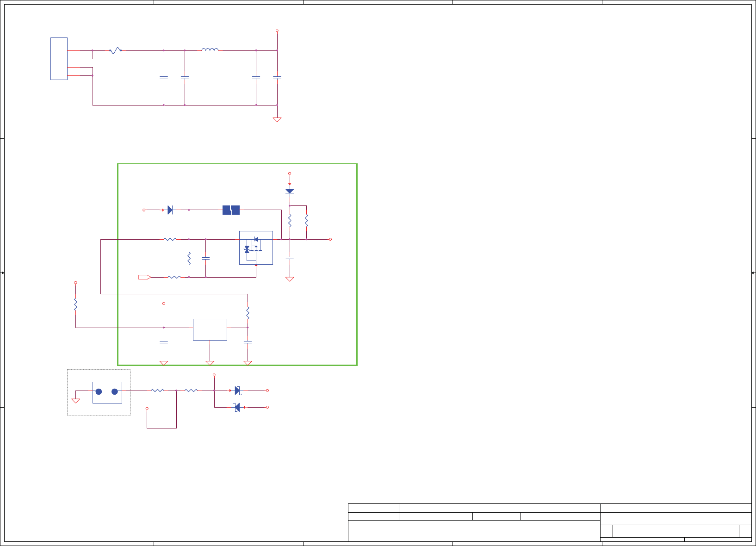Select the empty regulator IC rectangle
756x546 pixels.
click(x=210, y=329)
